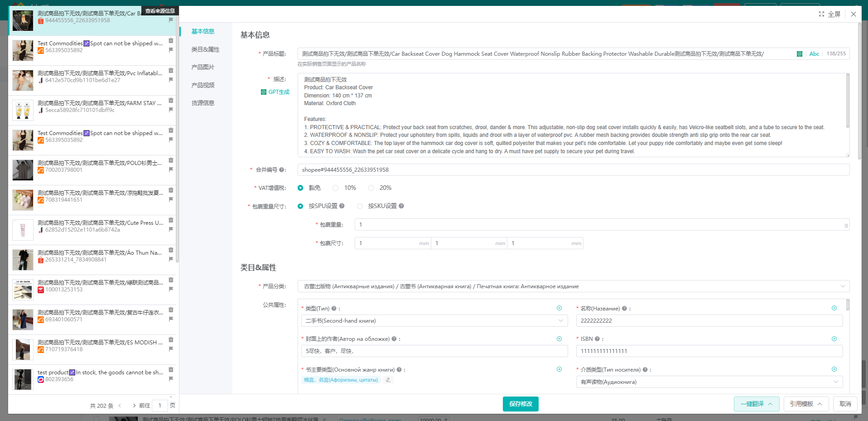868x421 pixels.
Task: Go to the 产品图片 section tab
Action: (203, 67)
